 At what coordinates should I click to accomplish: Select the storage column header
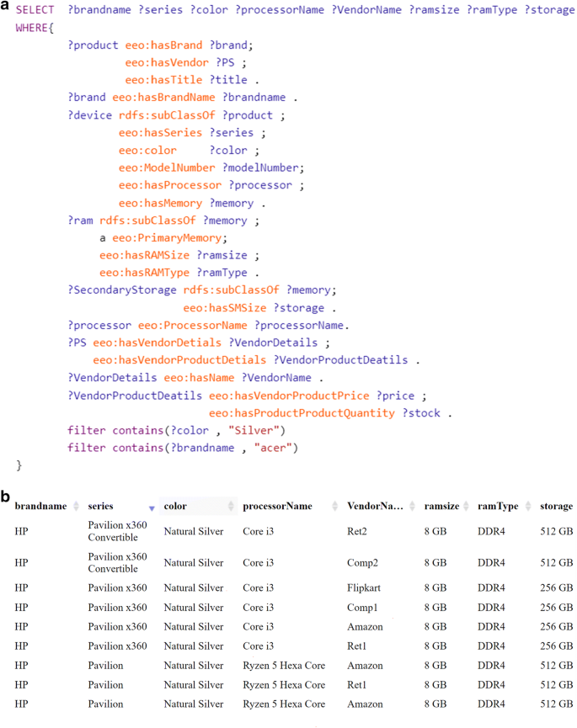556,506
